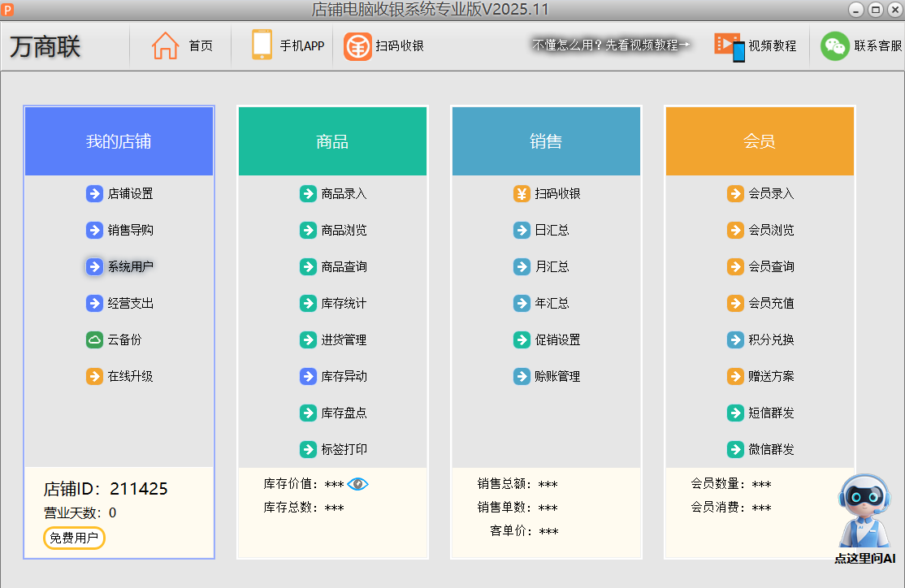The image size is (905, 588).
Task: Open 商品录入 product entry
Action: click(x=344, y=193)
